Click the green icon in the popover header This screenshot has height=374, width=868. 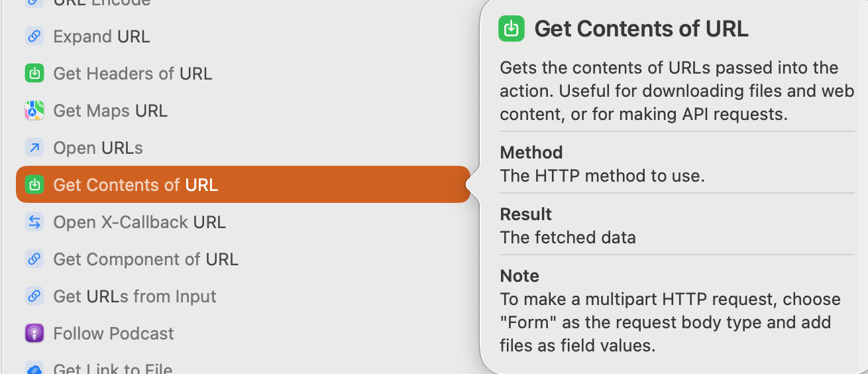(512, 29)
